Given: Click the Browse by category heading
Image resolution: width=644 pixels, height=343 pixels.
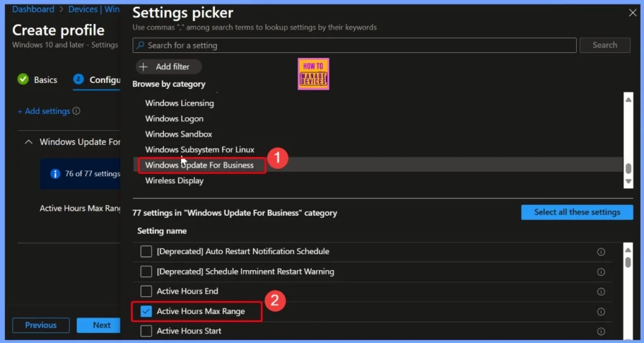Looking at the screenshot, I should (x=169, y=84).
